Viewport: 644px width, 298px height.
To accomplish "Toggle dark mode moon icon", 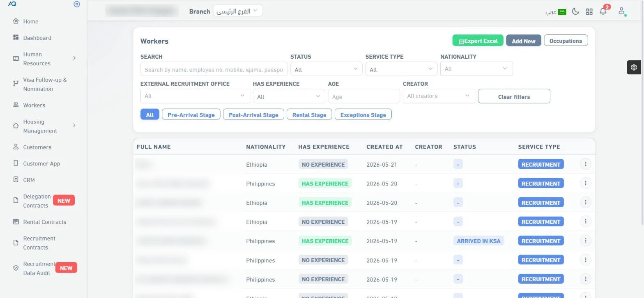I will (x=576, y=11).
